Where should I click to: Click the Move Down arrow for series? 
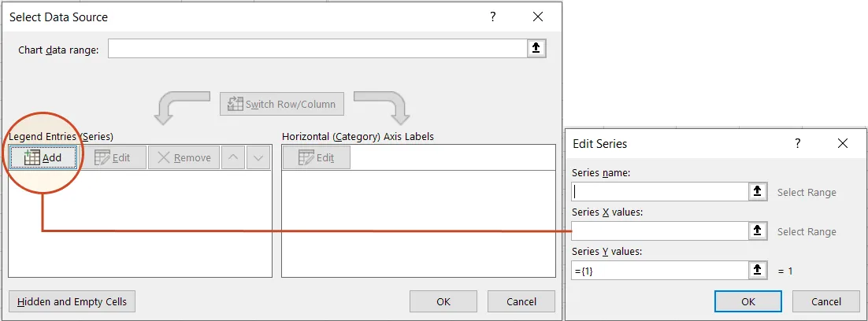tap(258, 157)
